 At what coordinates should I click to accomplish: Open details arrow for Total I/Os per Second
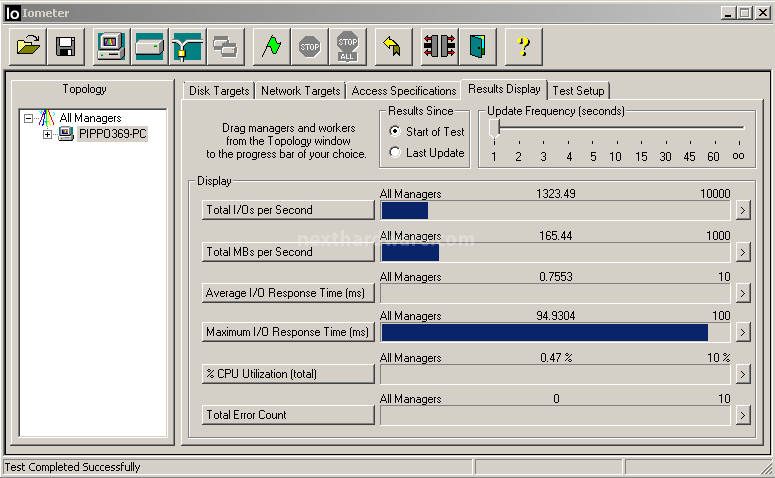(x=743, y=211)
